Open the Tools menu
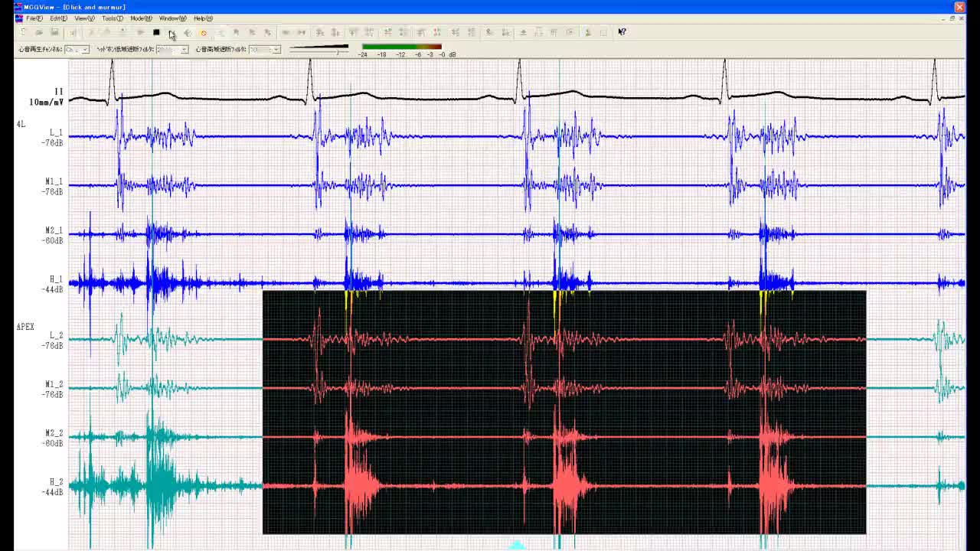The image size is (980, 551). tap(112, 18)
